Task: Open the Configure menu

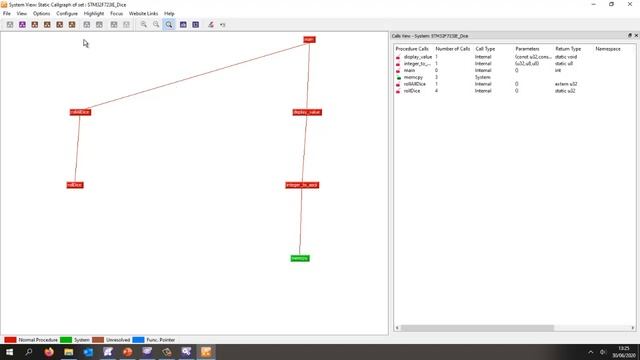Action: point(67,13)
